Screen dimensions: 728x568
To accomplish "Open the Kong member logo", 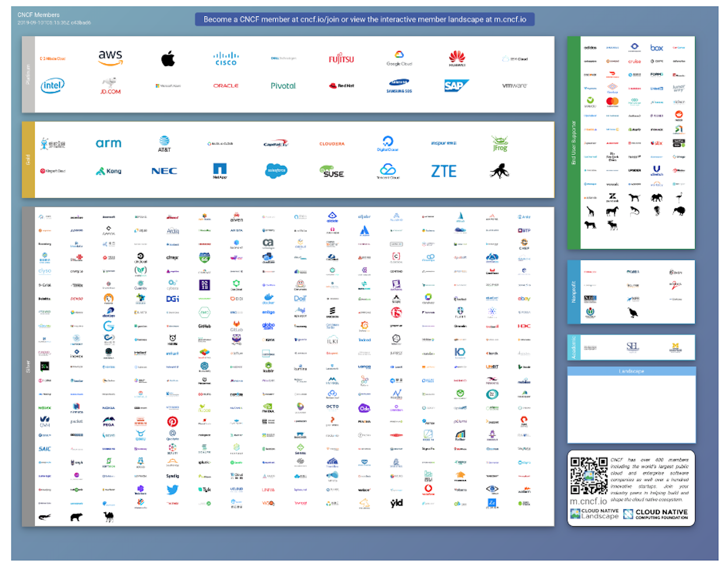I will tap(108, 171).
